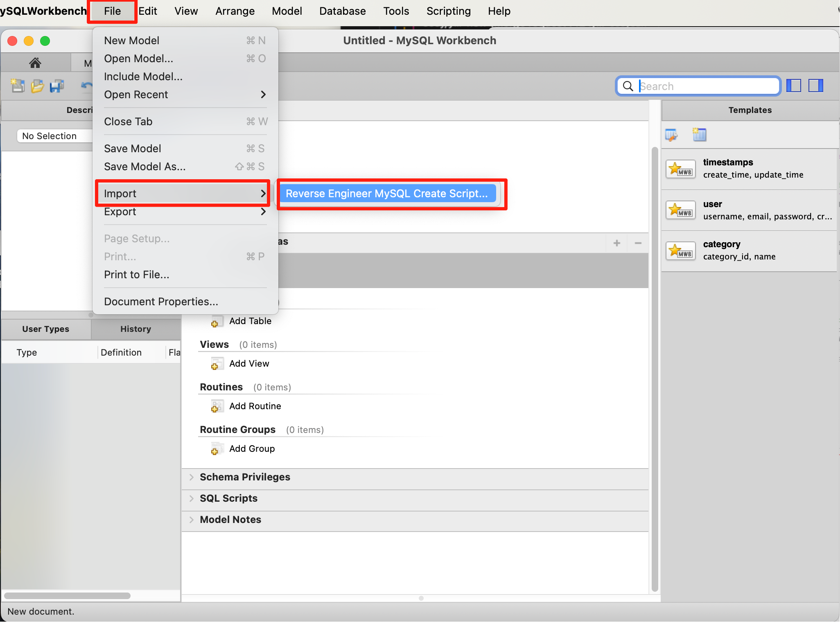Click the Add Group icon

217,449
